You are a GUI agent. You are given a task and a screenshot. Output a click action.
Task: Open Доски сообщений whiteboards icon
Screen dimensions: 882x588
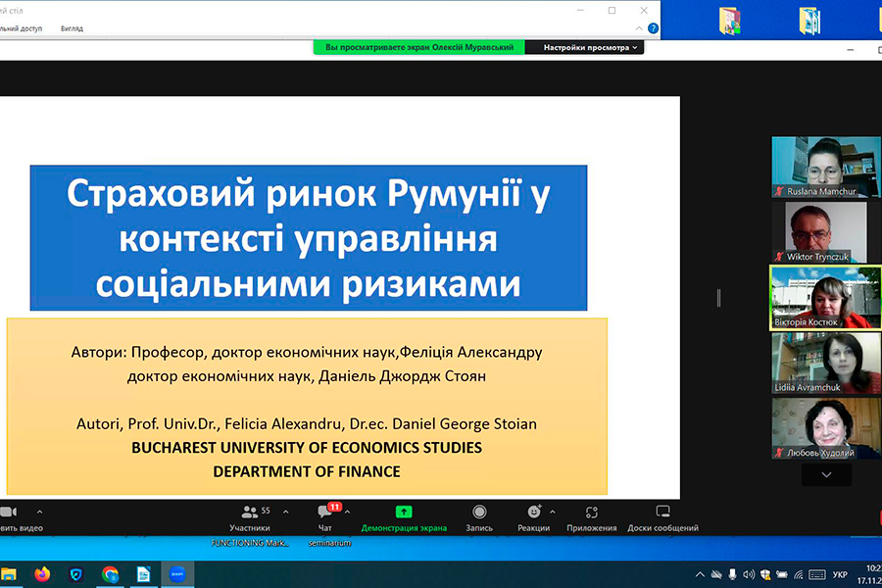[662, 517]
